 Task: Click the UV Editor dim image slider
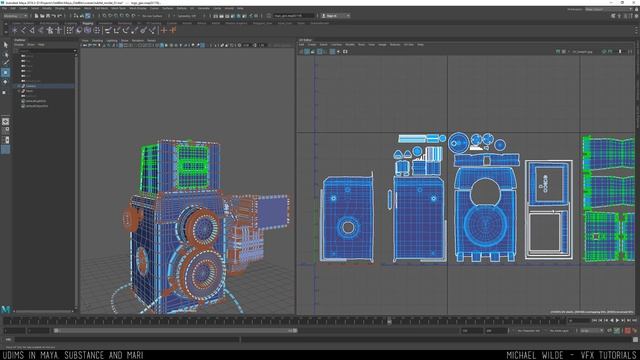[x=620, y=52]
